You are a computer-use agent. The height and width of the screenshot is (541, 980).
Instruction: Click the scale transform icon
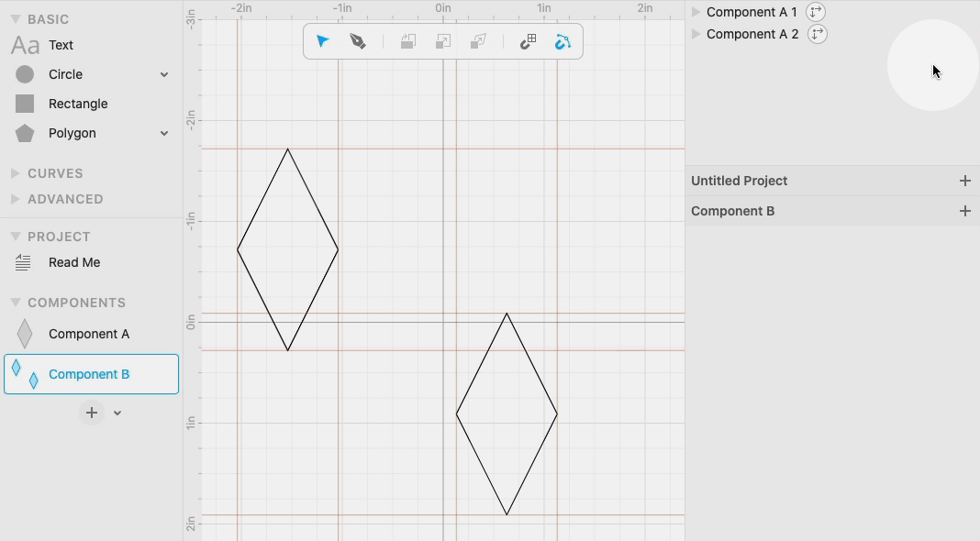pyautogui.click(x=442, y=41)
